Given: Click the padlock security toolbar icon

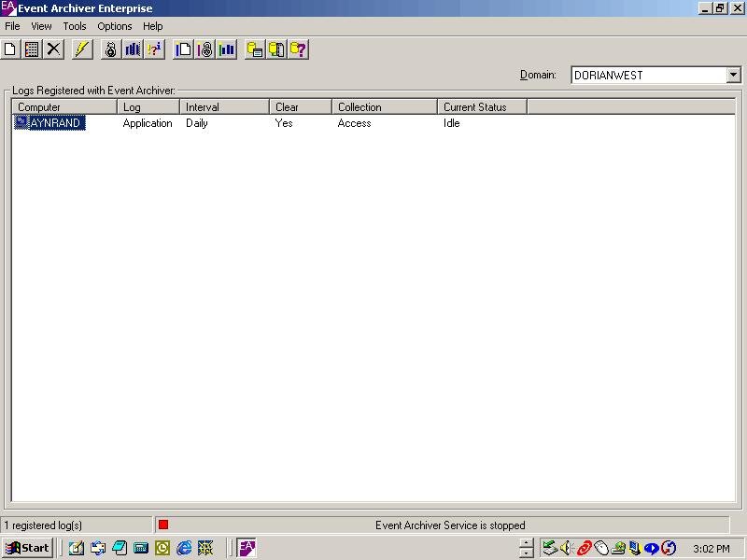Looking at the screenshot, I should click(x=110, y=49).
